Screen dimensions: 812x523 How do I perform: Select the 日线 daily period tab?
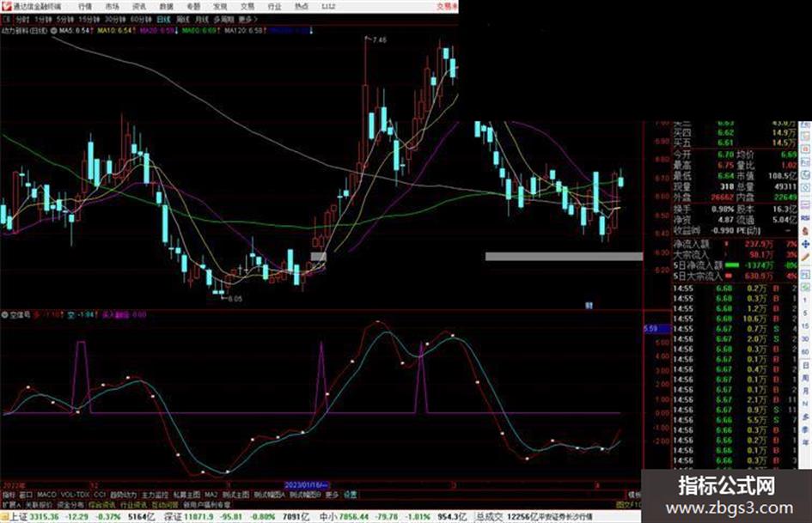coord(163,19)
